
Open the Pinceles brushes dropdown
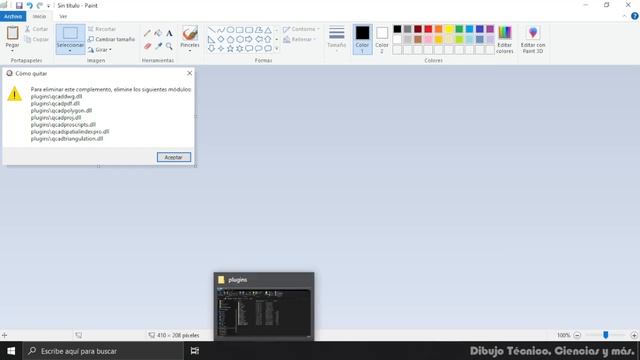click(x=190, y=51)
